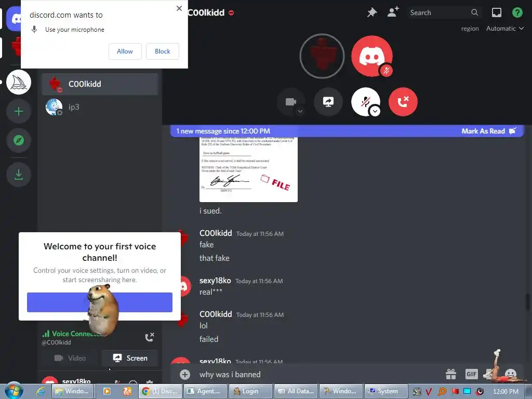This screenshot has width=532, height=399.
Task: Open pinned messages with pin icon
Action: click(x=372, y=12)
